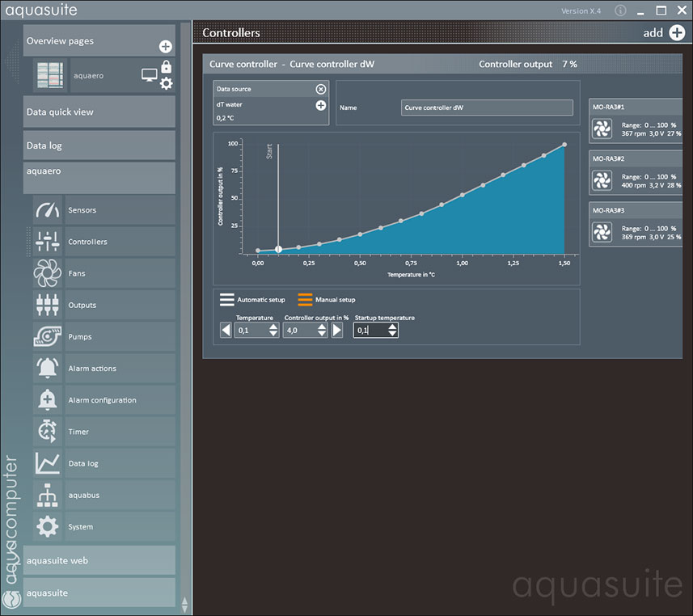Select the MO-RA3#3 output header
693x616 pixels.
point(636,210)
